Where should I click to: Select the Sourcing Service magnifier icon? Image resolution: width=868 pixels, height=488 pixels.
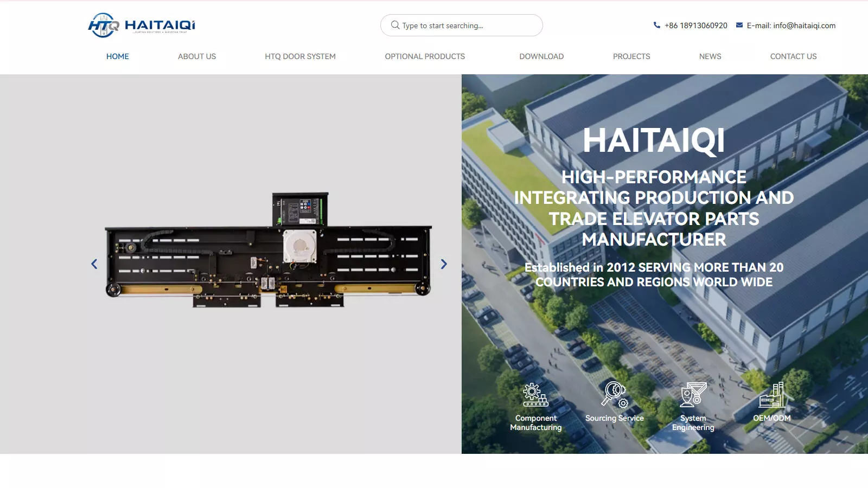coord(615,394)
